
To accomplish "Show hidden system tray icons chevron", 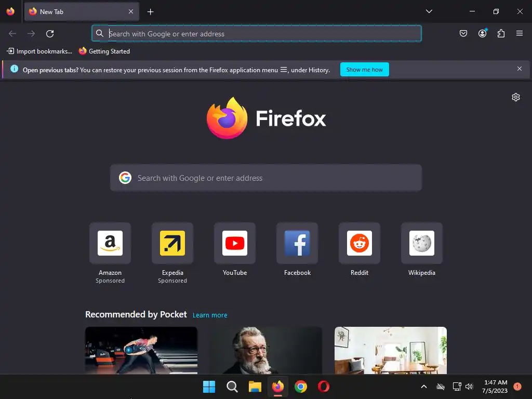I will coord(424,387).
